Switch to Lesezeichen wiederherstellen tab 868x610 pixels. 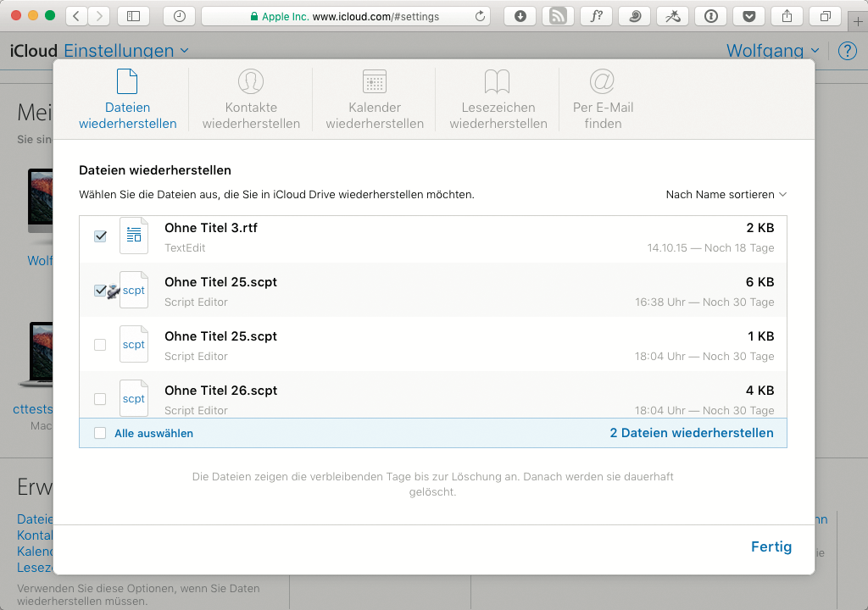498,100
